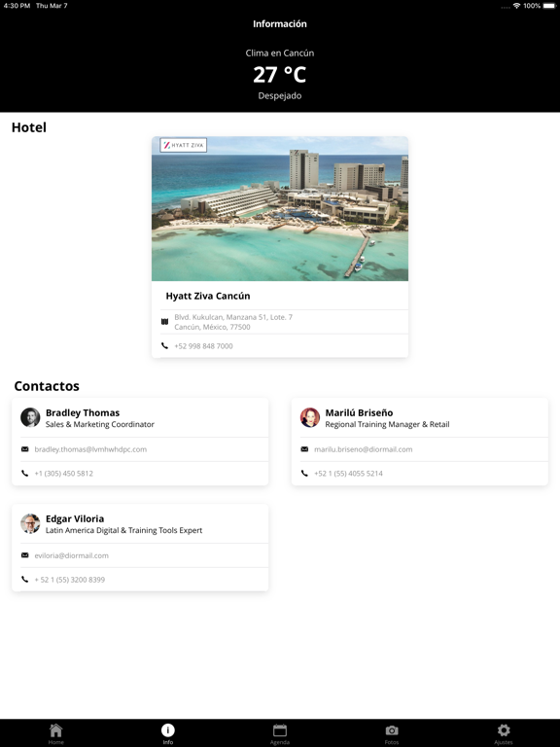The width and height of the screenshot is (560, 747).
Task: Tap Edgar Viloria profile photo
Action: (x=30, y=523)
